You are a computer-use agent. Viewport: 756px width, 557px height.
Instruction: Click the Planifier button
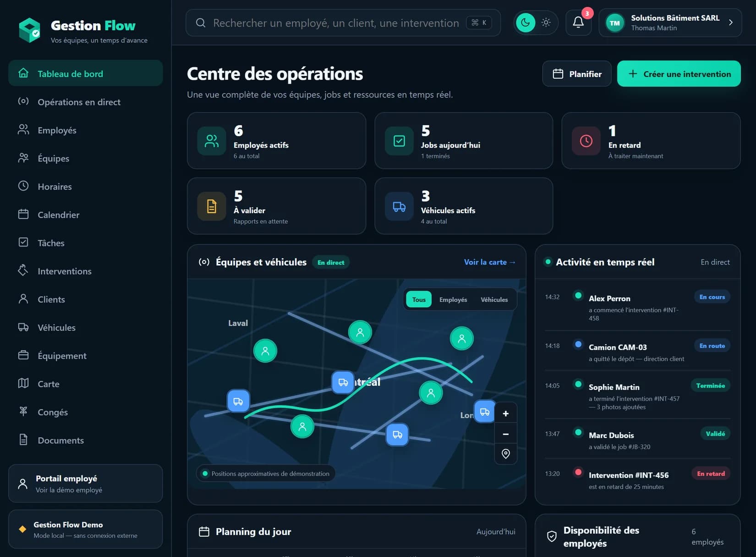[x=577, y=74]
